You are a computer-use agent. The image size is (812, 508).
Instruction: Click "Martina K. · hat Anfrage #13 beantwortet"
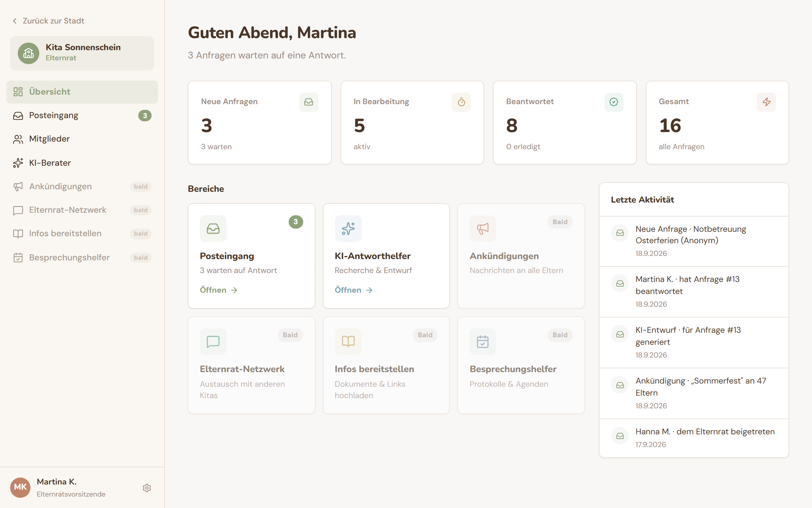(x=688, y=285)
